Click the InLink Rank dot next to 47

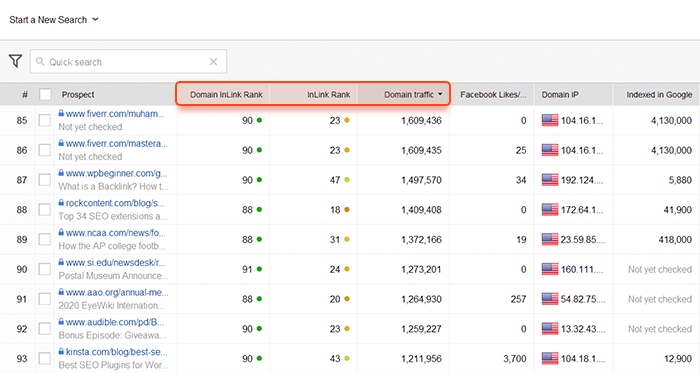pos(347,180)
